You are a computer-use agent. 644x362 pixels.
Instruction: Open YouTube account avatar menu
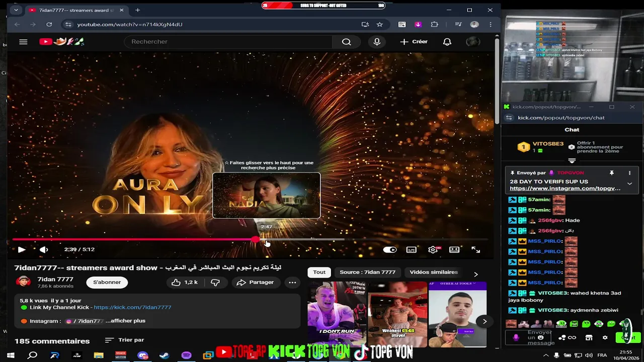tap(472, 42)
